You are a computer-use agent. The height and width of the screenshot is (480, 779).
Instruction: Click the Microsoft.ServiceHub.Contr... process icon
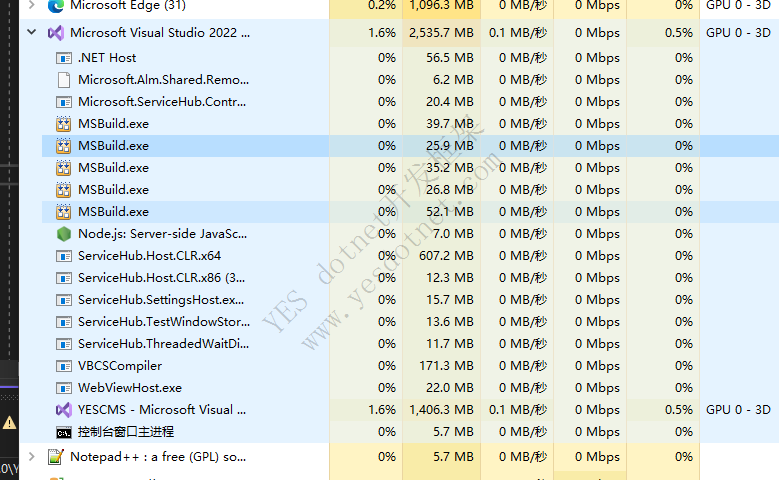pos(64,102)
